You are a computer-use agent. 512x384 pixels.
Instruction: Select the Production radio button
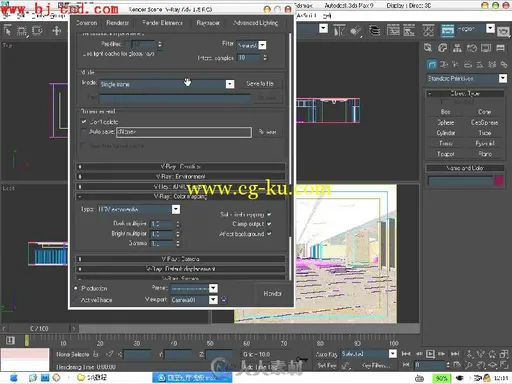tap(76, 288)
